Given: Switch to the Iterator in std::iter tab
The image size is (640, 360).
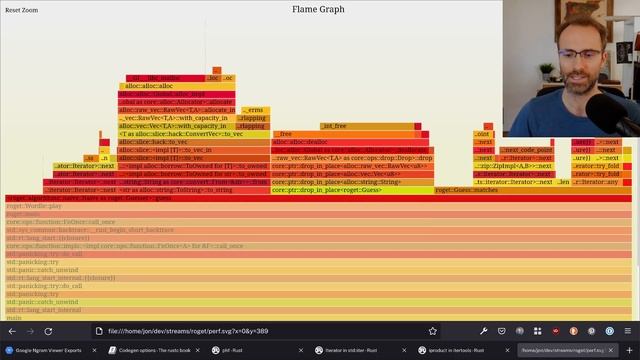Looking at the screenshot, I should 360,350.
